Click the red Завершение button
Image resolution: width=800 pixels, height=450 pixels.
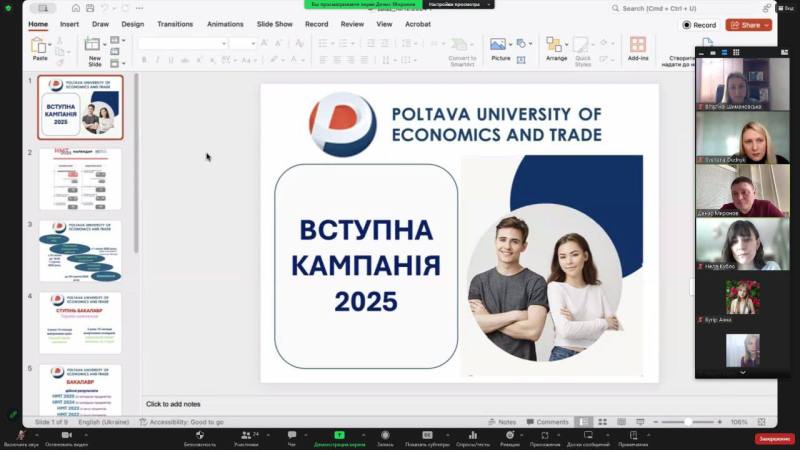pyautogui.click(x=774, y=438)
